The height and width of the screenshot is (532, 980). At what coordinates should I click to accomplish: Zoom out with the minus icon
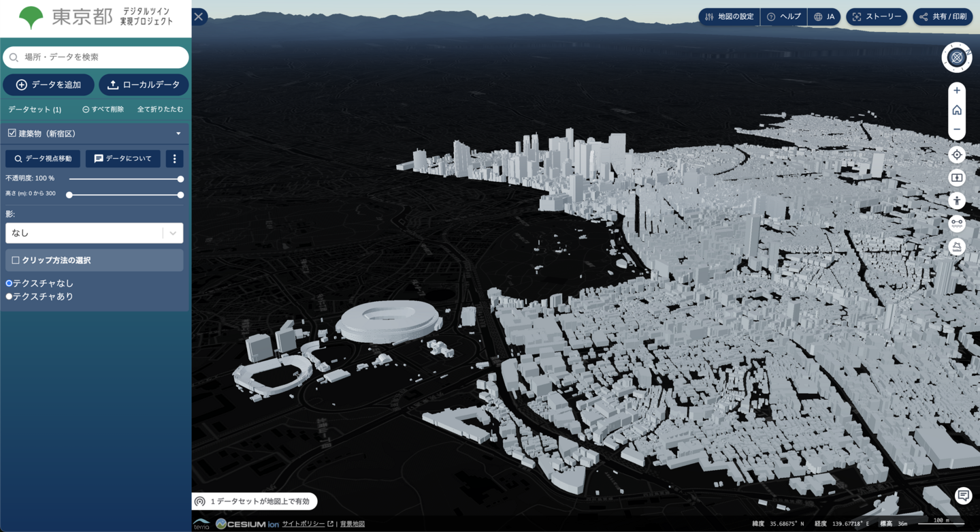pyautogui.click(x=957, y=129)
